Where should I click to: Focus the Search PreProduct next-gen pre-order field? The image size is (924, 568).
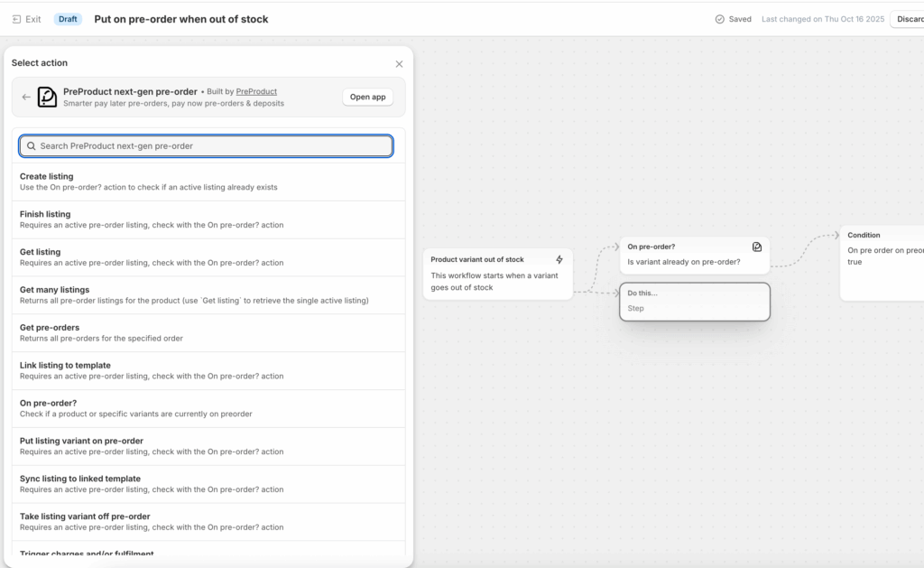click(213, 146)
